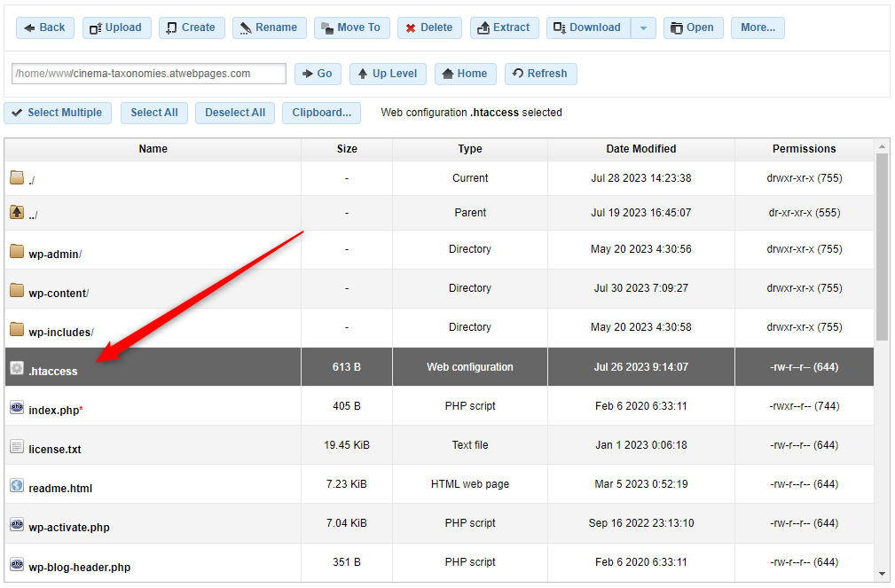Click the wp-content folder icon
895x588 pixels.
coord(16,288)
